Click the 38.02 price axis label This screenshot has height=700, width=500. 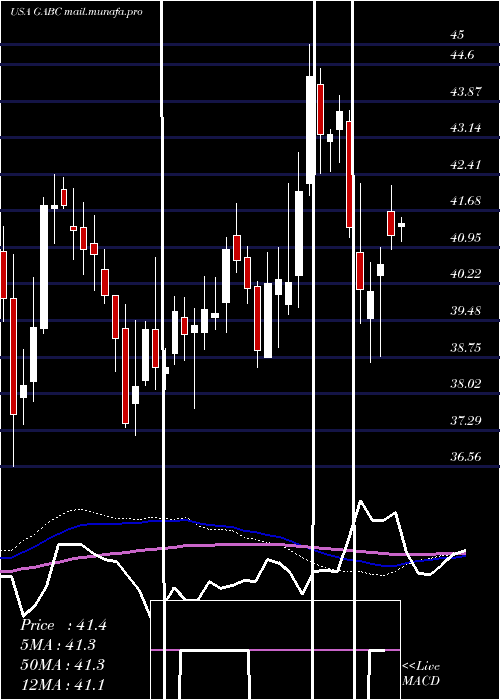click(x=466, y=383)
